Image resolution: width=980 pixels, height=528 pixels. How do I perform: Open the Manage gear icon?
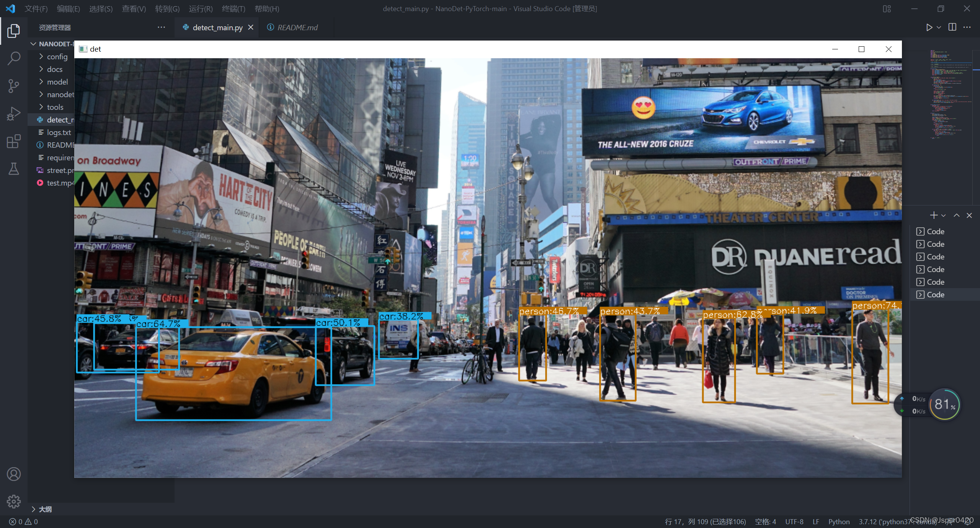pos(14,501)
